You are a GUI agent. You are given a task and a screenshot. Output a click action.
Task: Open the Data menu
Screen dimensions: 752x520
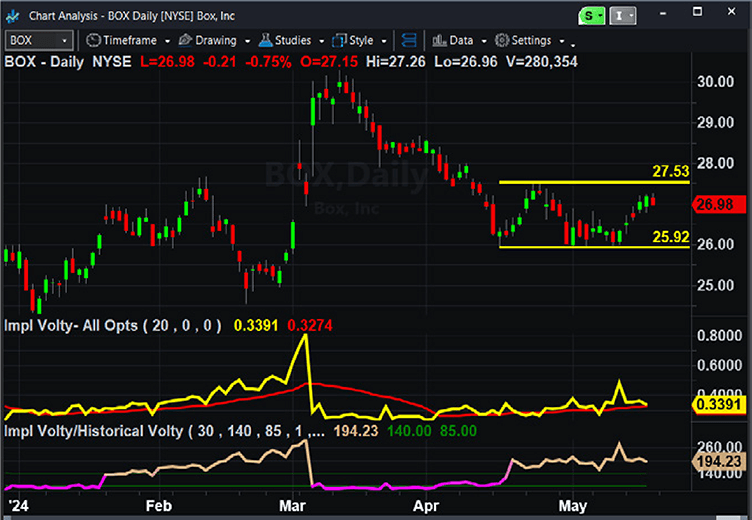point(461,41)
